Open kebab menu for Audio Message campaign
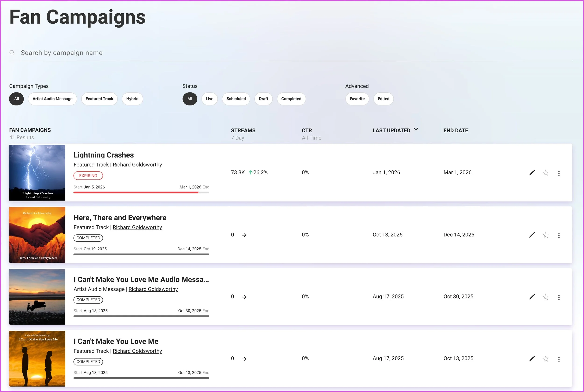Image resolution: width=584 pixels, height=392 pixels. 559,297
